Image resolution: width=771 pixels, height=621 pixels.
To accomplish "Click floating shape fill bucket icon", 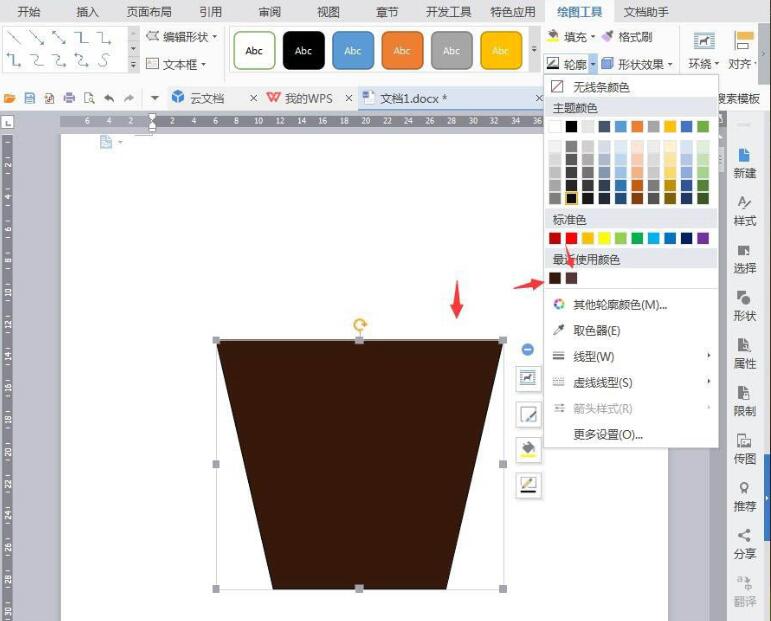I will tap(528, 448).
